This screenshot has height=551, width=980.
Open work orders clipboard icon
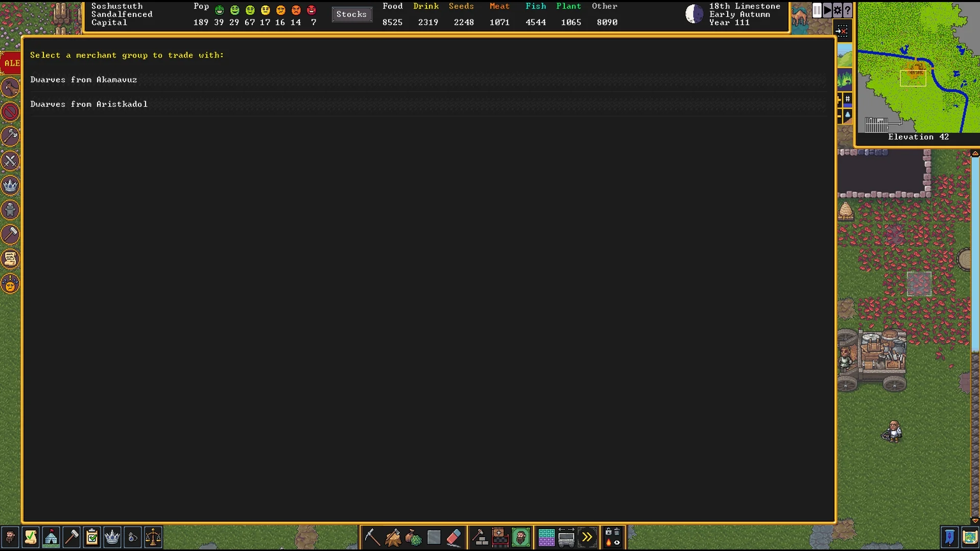click(92, 537)
